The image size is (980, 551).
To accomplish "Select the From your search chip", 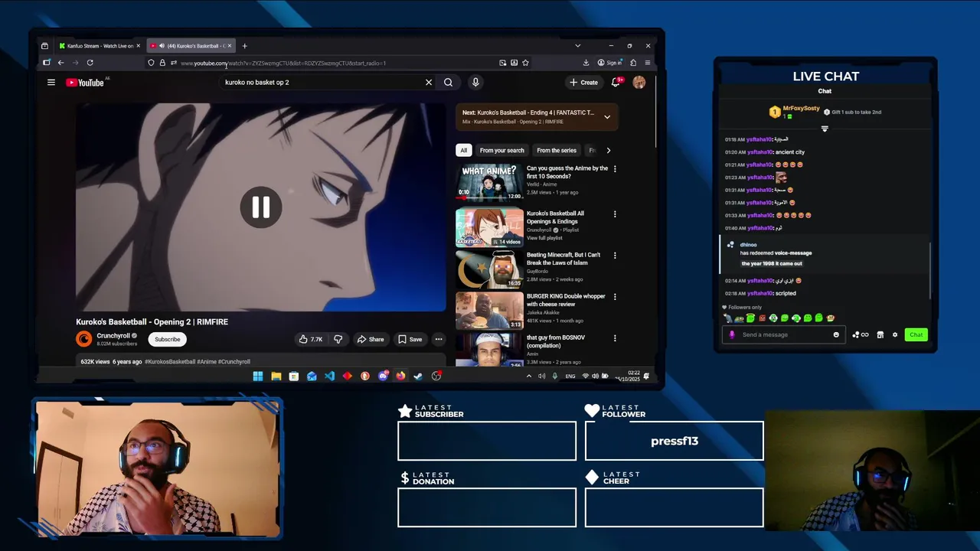I will pos(501,151).
